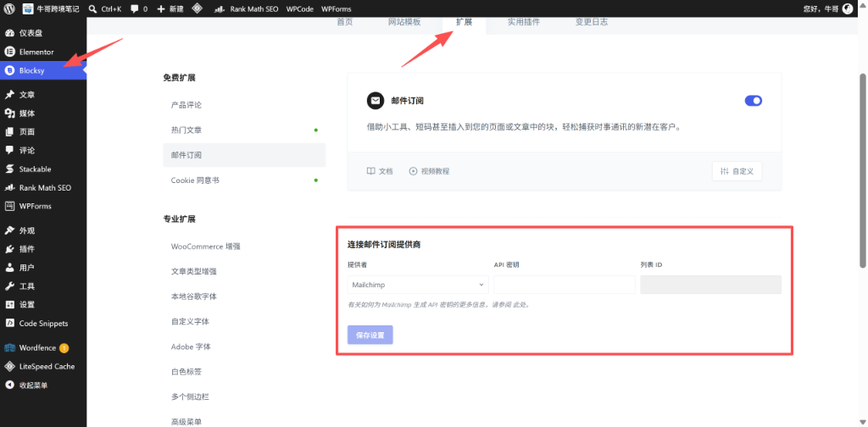The image size is (868, 427).
Task: Select 白色标签 extension
Action: [244, 372]
